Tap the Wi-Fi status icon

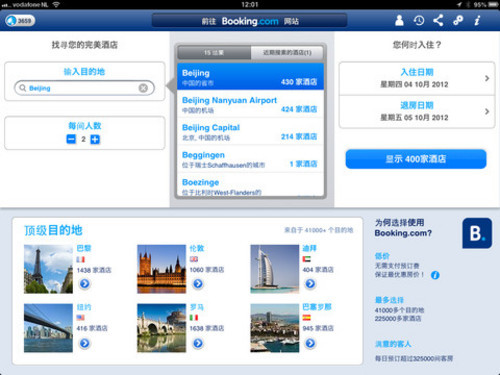[x=56, y=4]
